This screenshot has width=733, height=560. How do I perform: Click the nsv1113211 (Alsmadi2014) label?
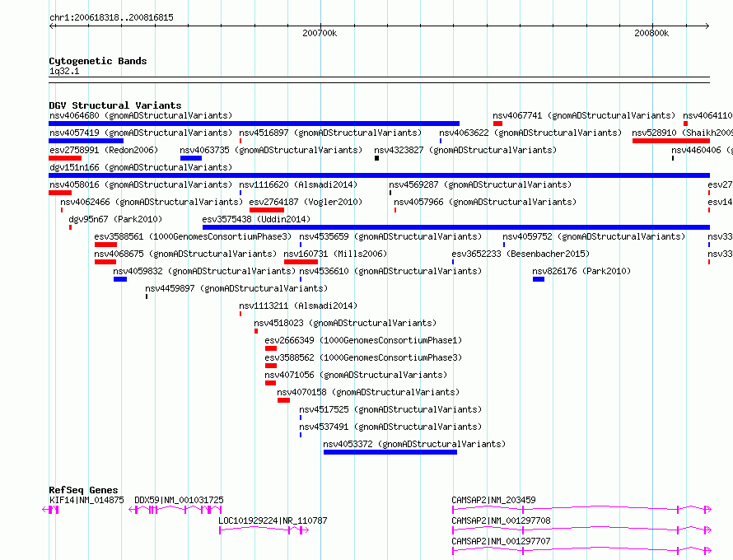tap(298, 306)
